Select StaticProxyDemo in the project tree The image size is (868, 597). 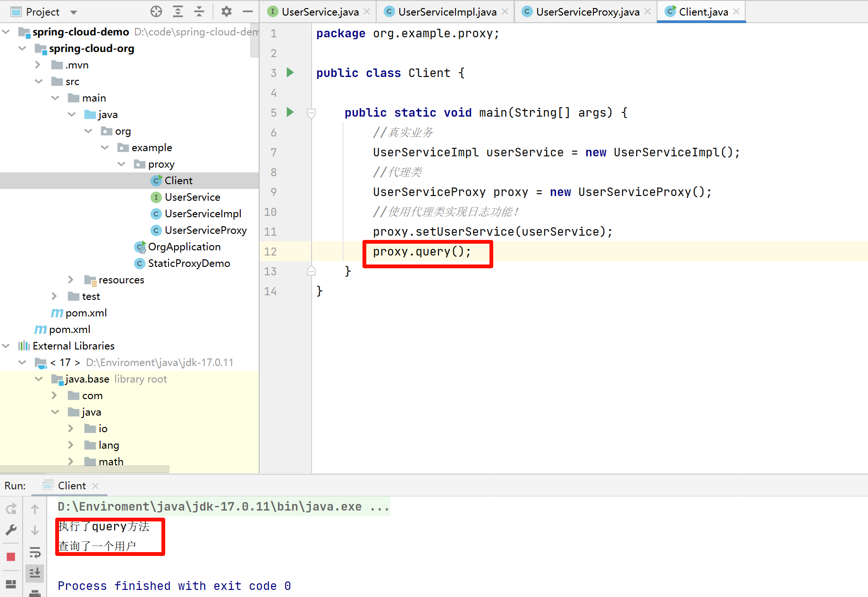coord(189,263)
